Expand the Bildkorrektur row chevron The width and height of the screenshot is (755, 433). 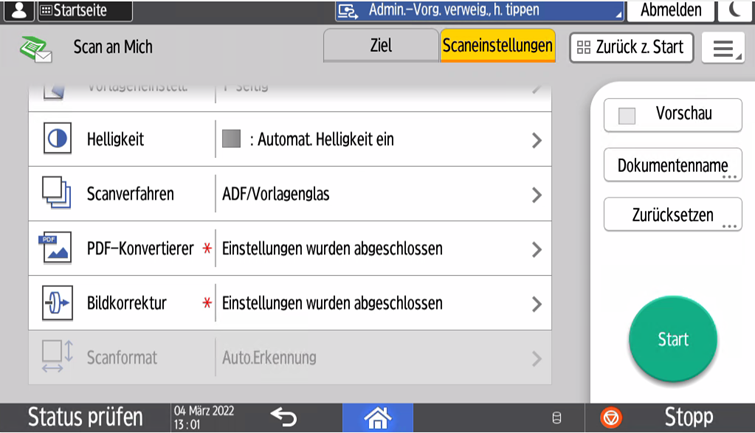tap(536, 304)
